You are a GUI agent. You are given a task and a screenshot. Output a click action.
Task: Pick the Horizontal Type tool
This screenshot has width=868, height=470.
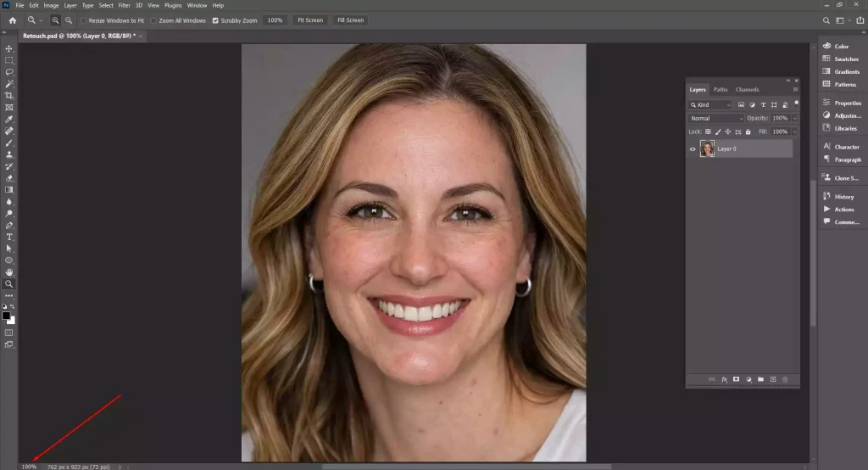pos(9,237)
